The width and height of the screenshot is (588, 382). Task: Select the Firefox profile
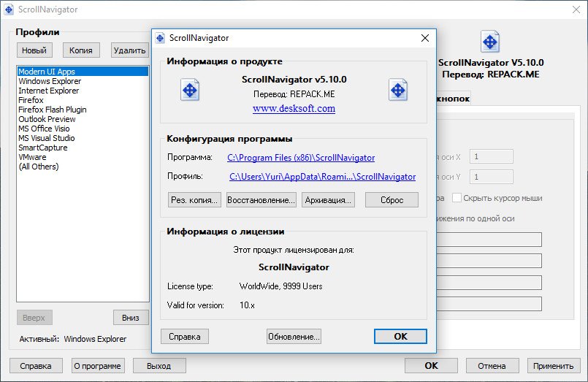click(x=83, y=100)
